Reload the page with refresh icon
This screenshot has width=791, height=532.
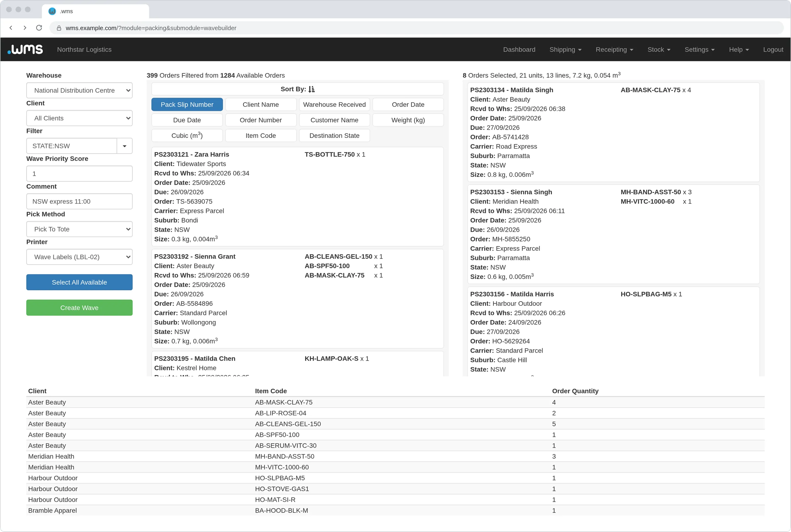[x=39, y=28]
